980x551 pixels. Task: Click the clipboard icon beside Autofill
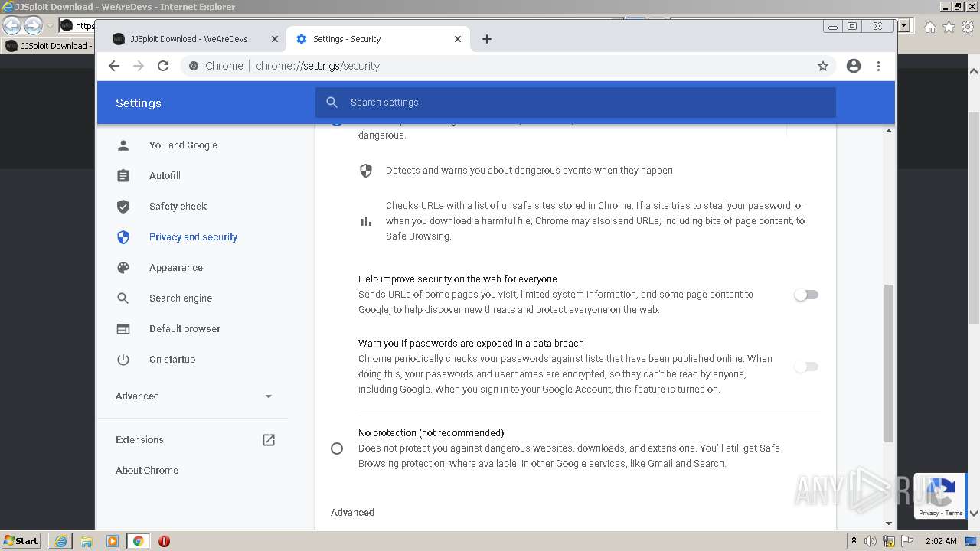123,176
